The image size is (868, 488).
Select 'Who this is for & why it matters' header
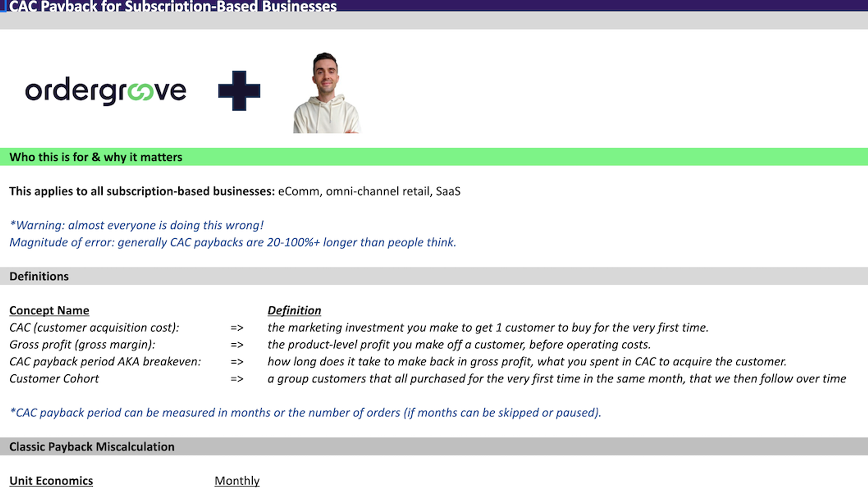pos(96,157)
